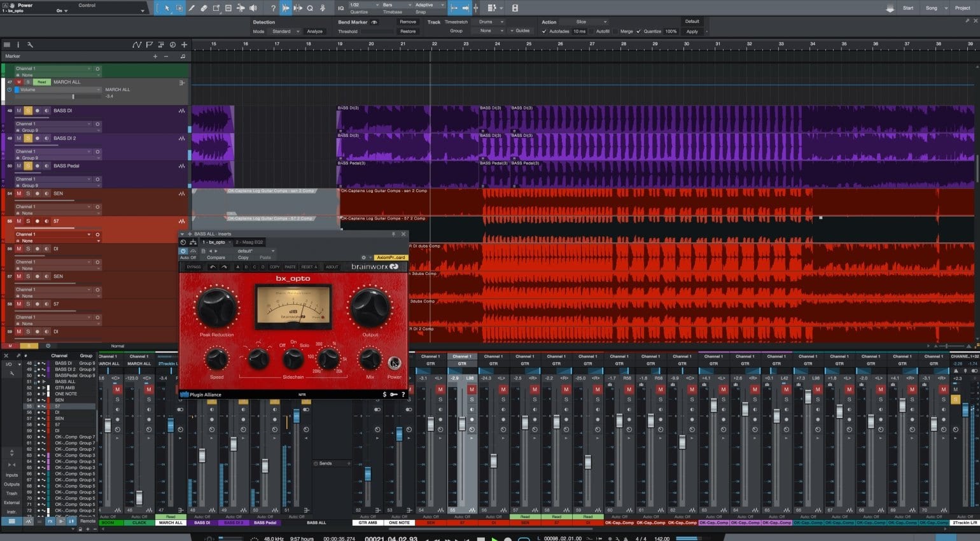The image size is (980, 541).
Task: Open the 1/32 Quantize dropdown
Action: (x=364, y=4)
